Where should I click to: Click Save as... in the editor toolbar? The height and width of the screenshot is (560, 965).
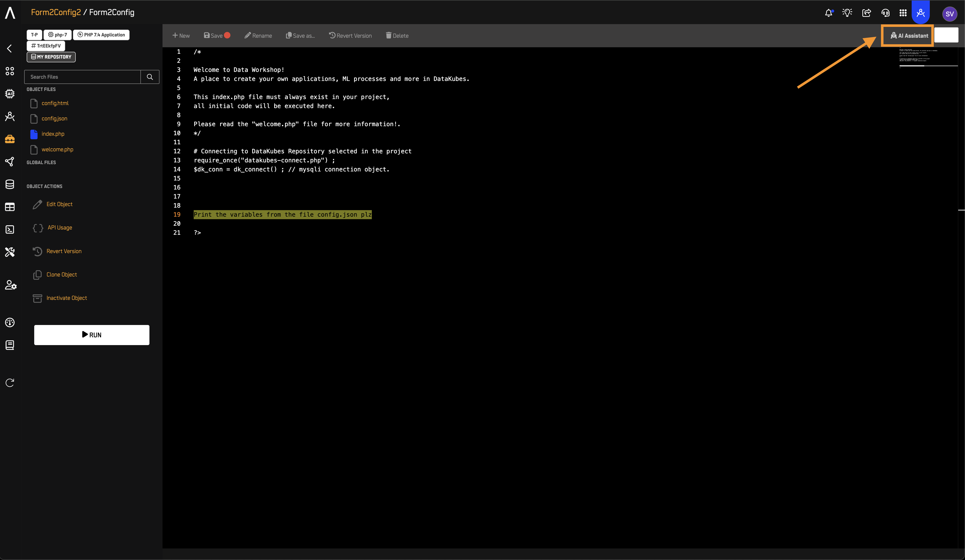300,36
